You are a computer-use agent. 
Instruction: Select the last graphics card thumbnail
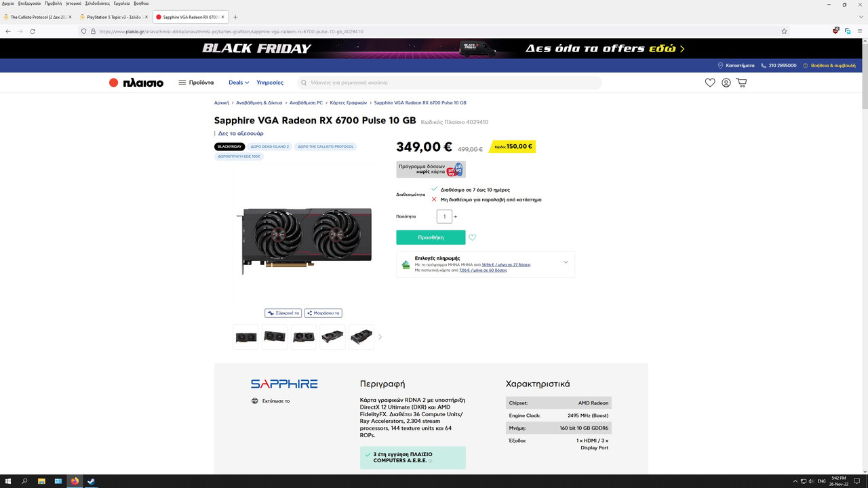coord(361,337)
